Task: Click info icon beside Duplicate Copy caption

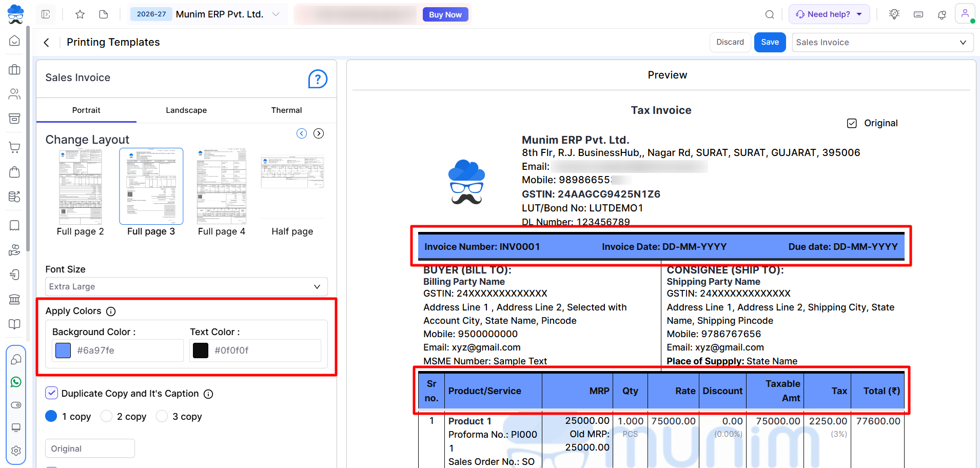Action: [208, 394]
